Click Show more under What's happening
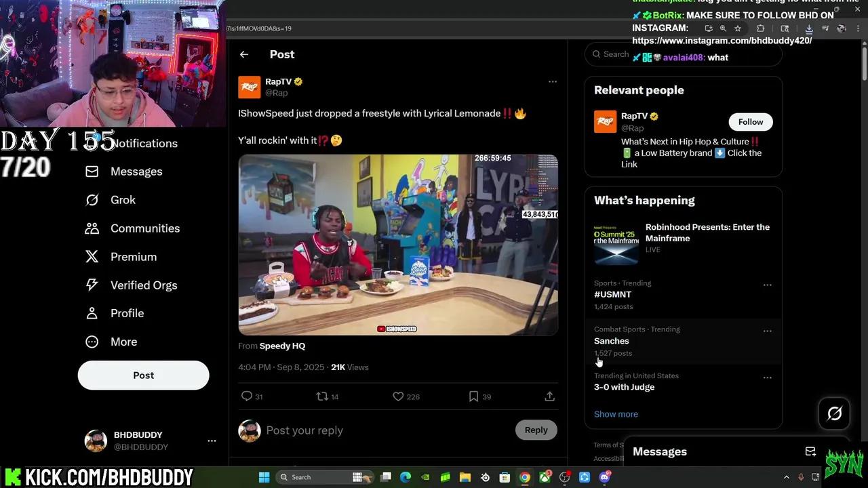Viewport: 868px width, 488px height. (x=616, y=414)
